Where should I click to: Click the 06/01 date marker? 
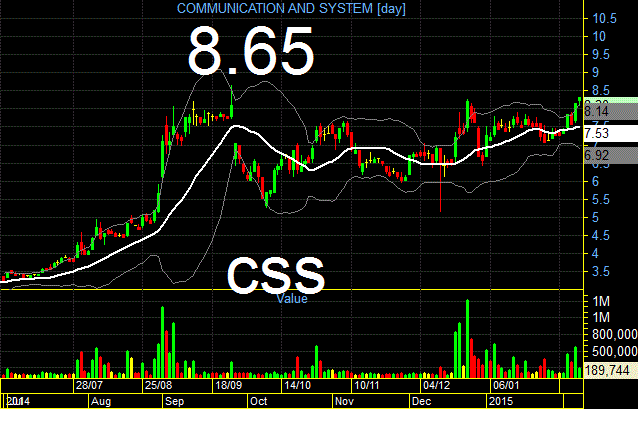pos(506,385)
